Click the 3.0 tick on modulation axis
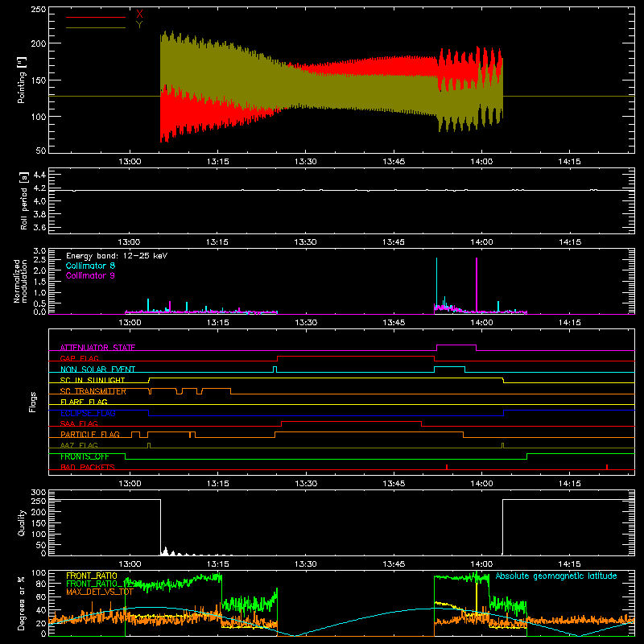Viewport: 644px width, 644px height. pos(39,250)
